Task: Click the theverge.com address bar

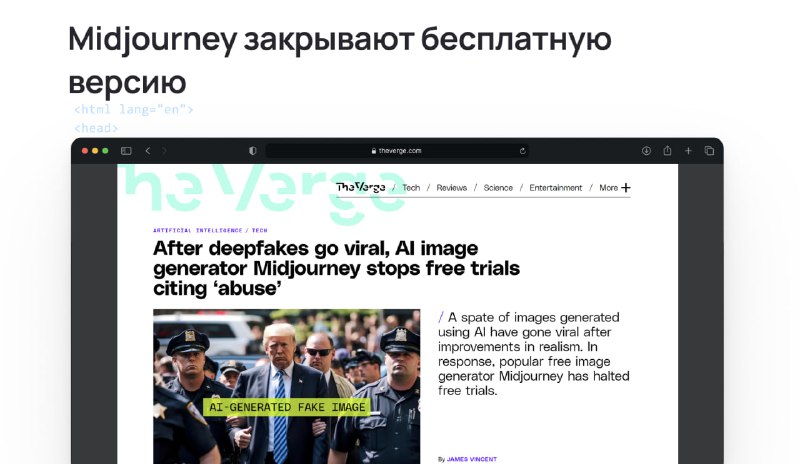Action: pos(397,151)
